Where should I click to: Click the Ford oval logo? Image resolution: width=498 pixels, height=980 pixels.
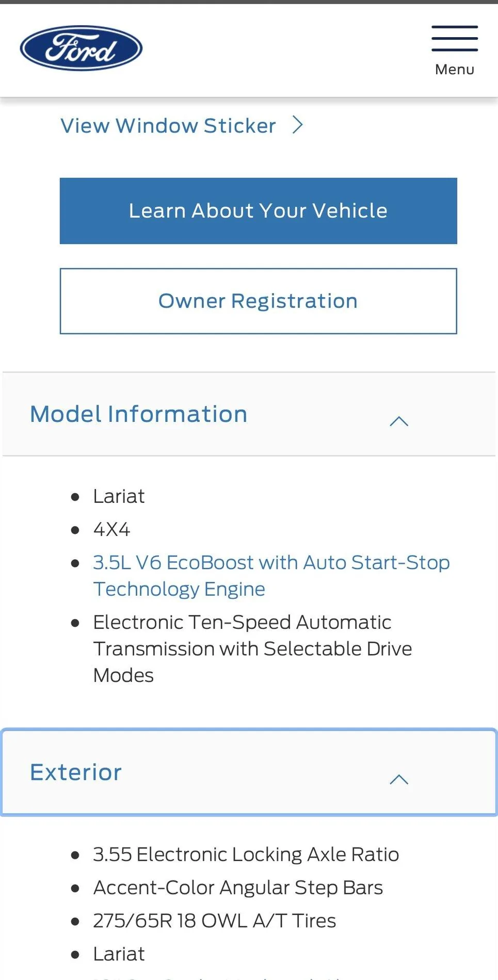click(81, 47)
